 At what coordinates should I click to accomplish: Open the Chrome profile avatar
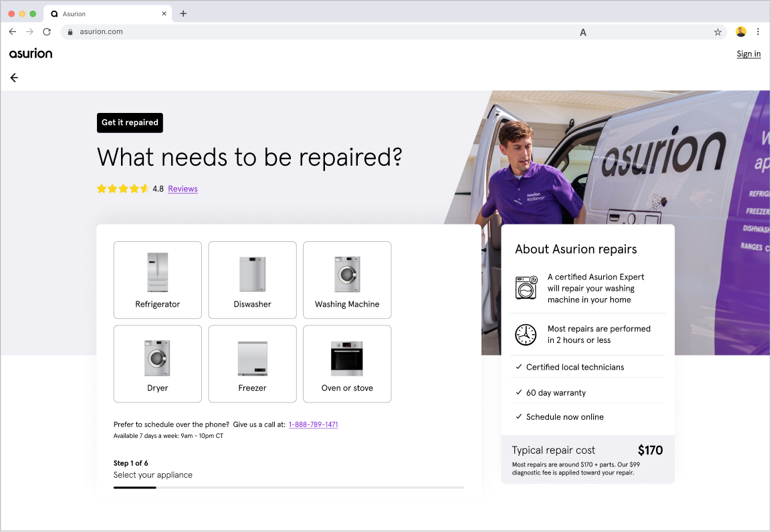pyautogui.click(x=741, y=32)
